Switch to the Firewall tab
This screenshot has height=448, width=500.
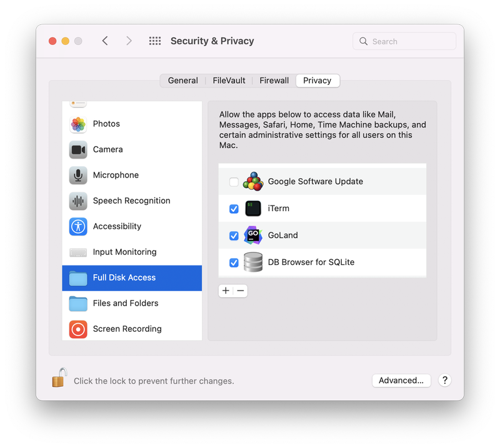(274, 81)
